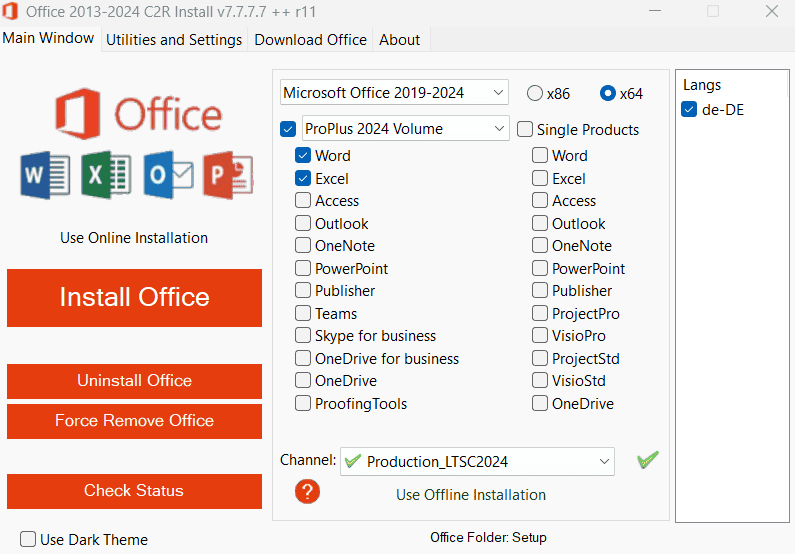795x554 pixels.
Task: Check Excel under Single Products
Action: click(540, 178)
